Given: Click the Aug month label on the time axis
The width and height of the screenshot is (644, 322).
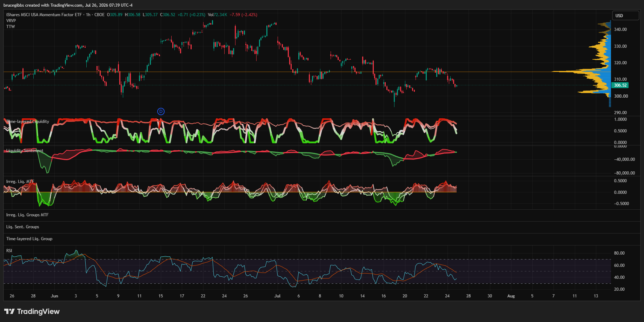Looking at the screenshot, I should pos(511,296).
